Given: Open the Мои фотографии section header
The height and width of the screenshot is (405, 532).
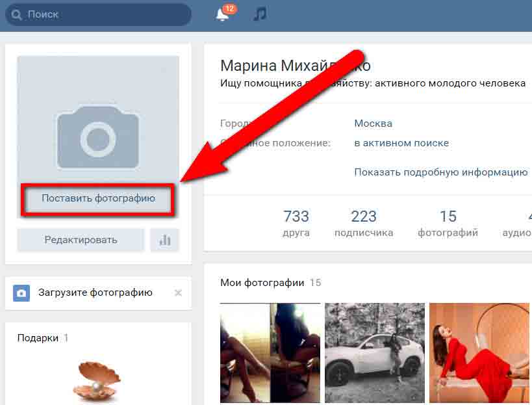Looking at the screenshot, I should [x=262, y=283].
